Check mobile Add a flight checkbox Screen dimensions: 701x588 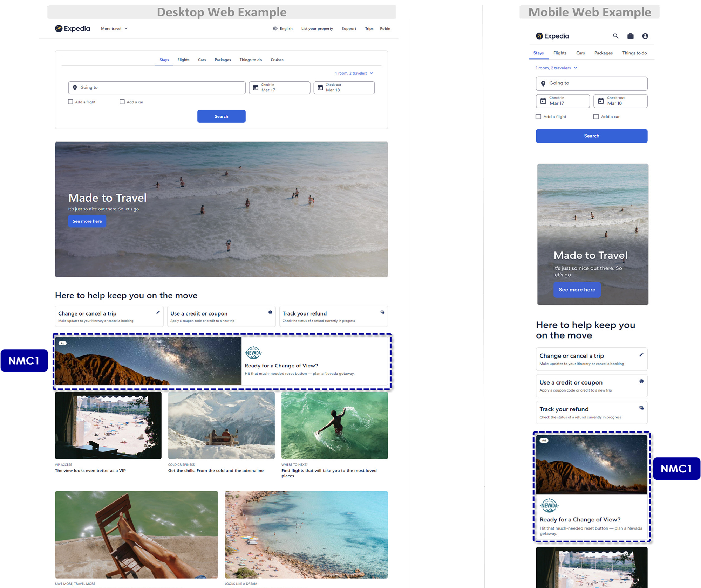[538, 117]
